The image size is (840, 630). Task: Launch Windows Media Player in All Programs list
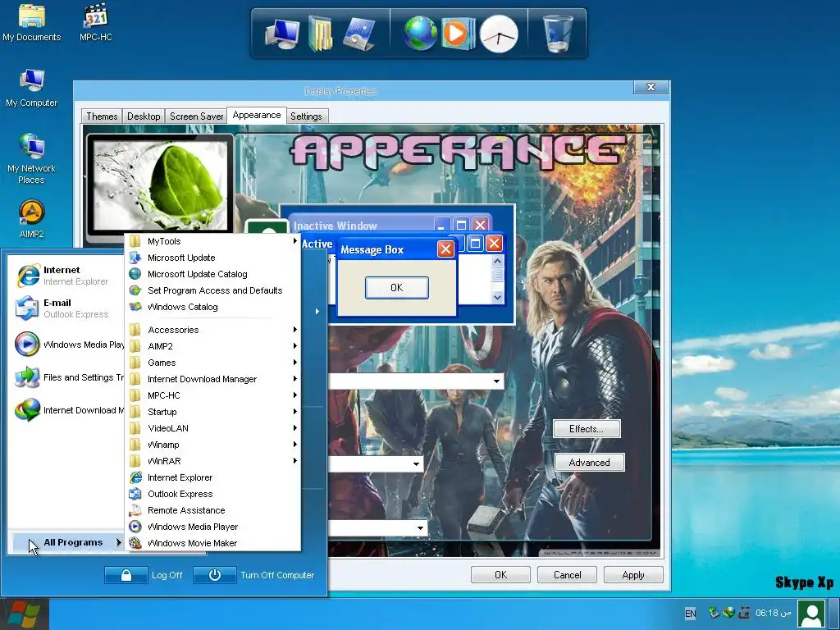tap(212, 527)
